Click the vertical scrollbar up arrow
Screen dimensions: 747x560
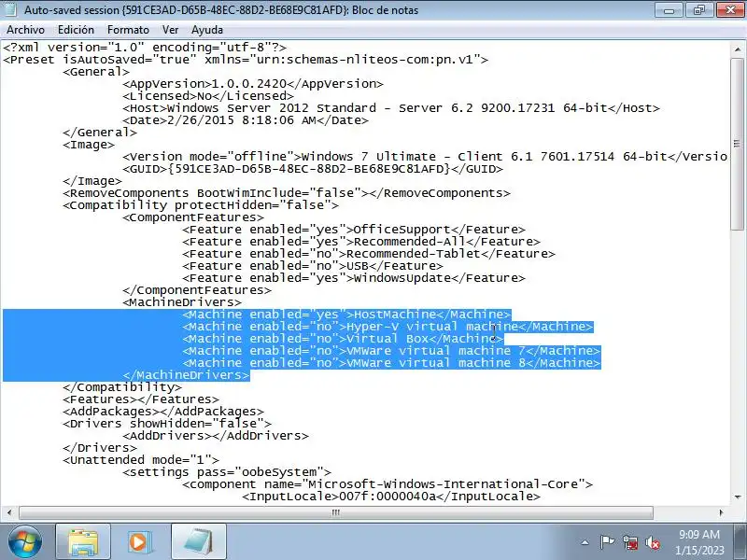(x=737, y=49)
